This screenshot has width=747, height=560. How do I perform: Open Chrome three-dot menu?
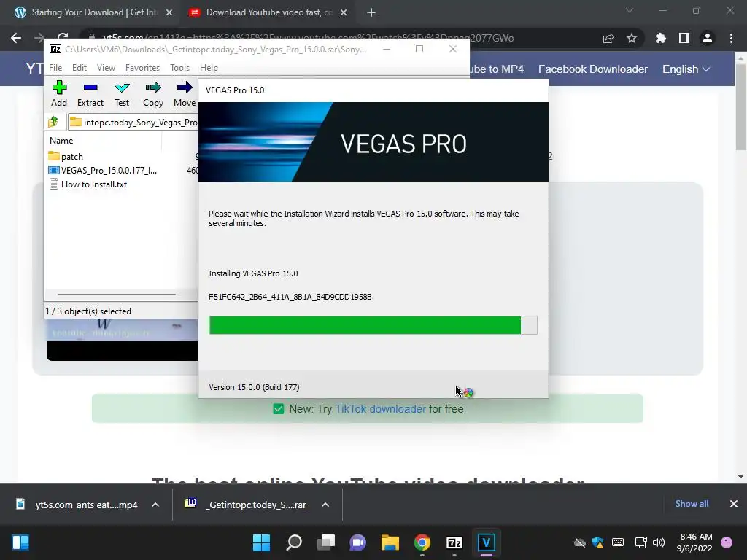click(731, 38)
